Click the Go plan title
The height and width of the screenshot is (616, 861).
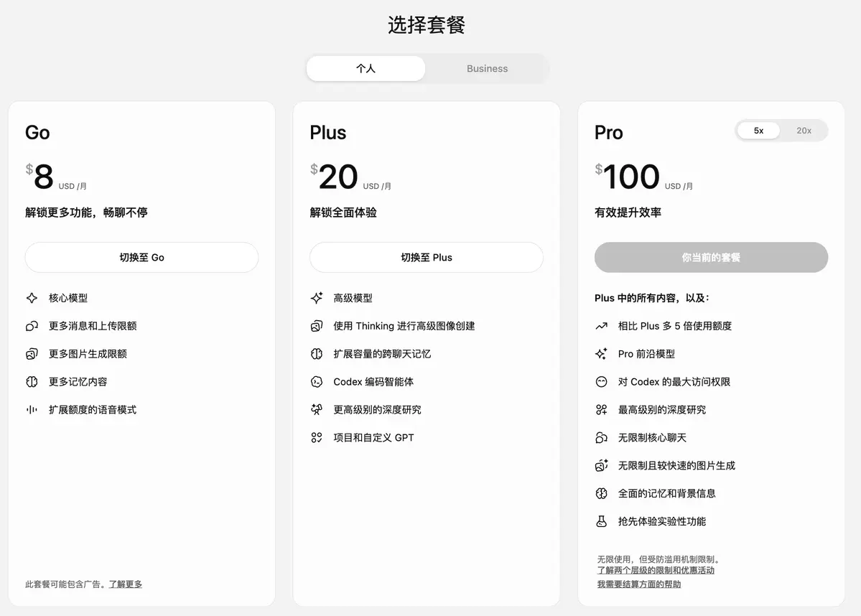(x=37, y=133)
